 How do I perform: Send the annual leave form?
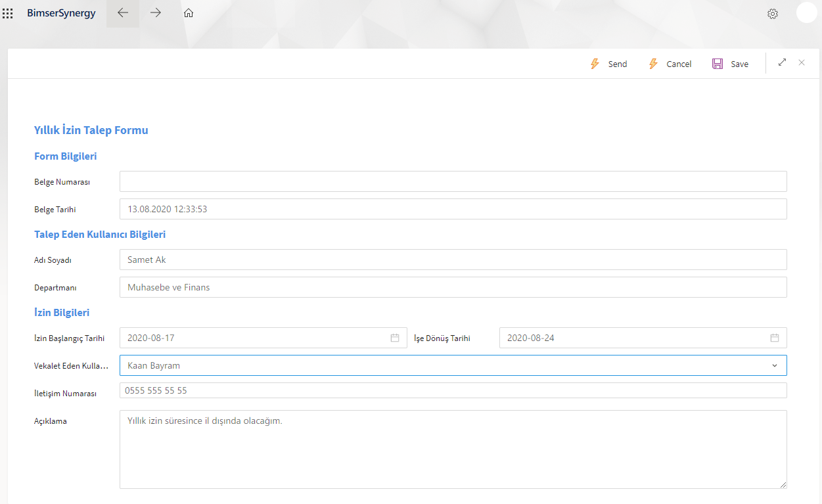(x=608, y=64)
